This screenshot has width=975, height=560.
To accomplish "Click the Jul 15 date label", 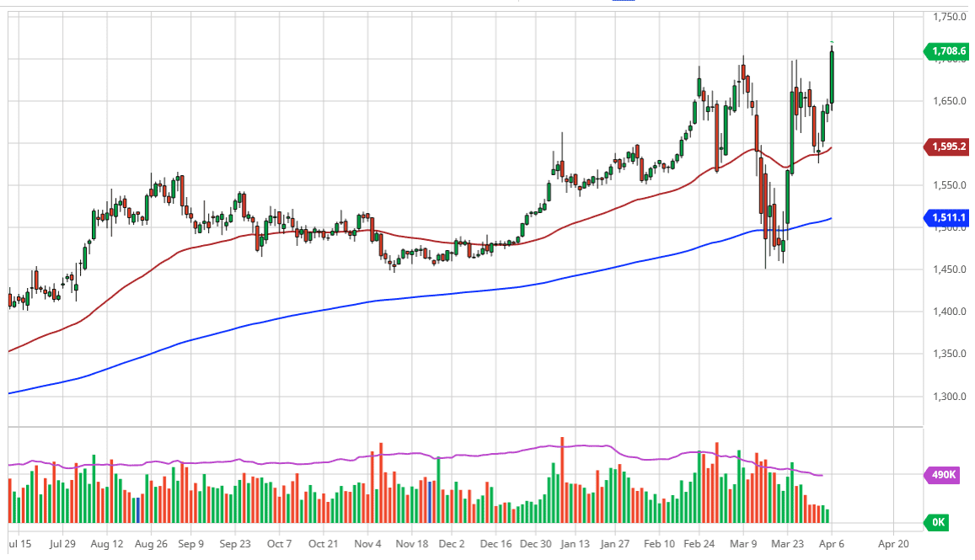I will click(x=18, y=544).
